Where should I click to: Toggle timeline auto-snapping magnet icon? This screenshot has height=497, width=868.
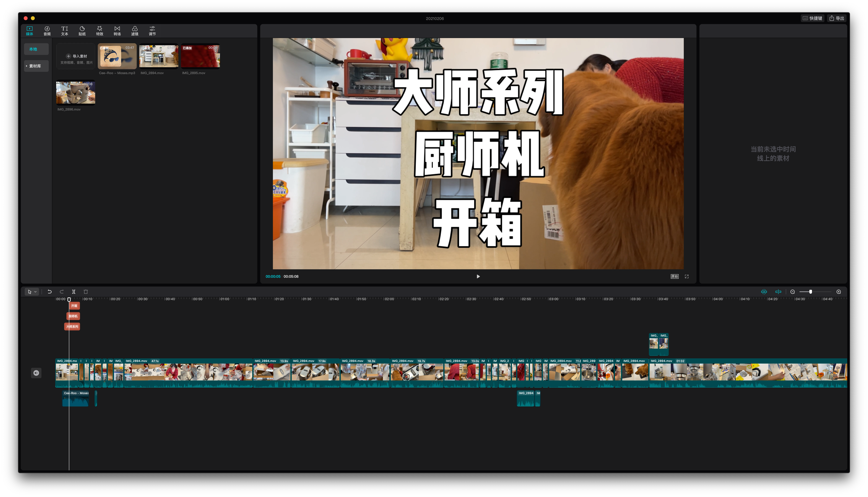pyautogui.click(x=764, y=292)
